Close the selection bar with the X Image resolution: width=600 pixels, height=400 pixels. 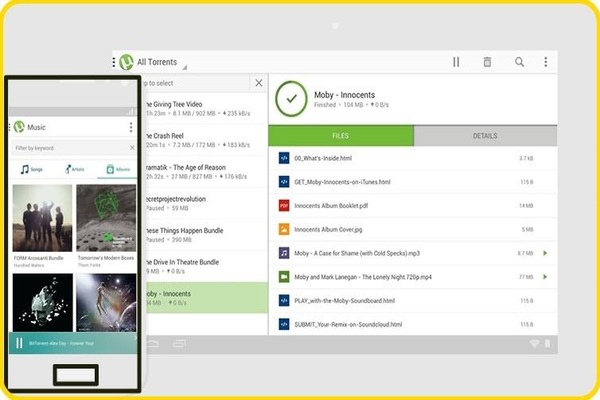point(259,83)
